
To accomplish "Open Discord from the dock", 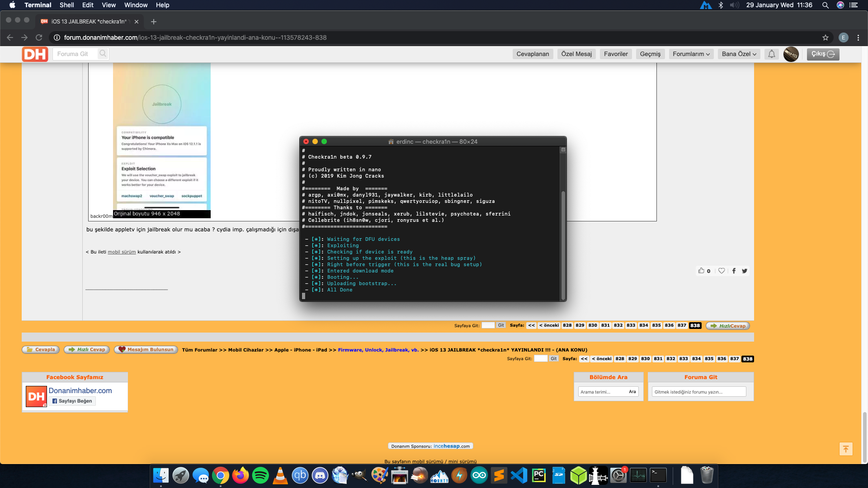I will coord(320,475).
